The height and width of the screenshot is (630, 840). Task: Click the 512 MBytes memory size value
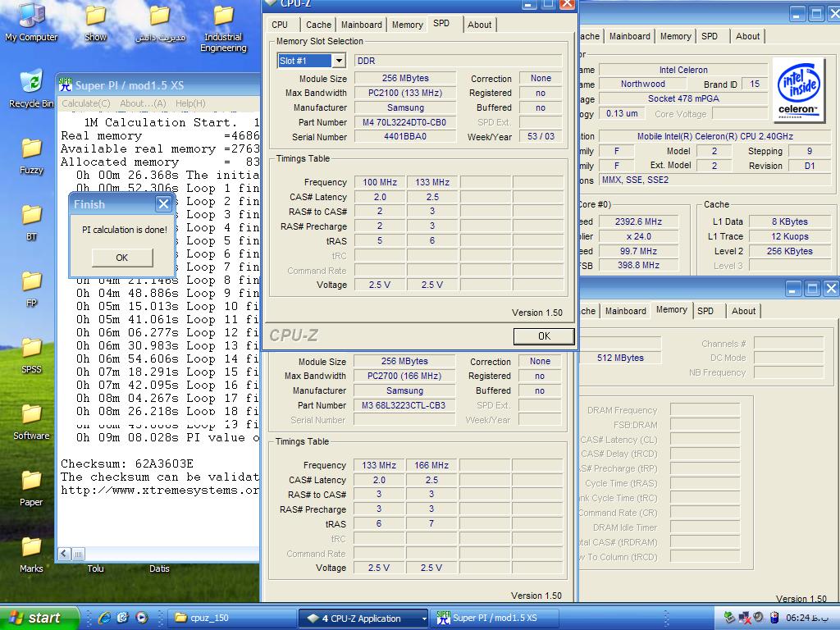pos(620,358)
